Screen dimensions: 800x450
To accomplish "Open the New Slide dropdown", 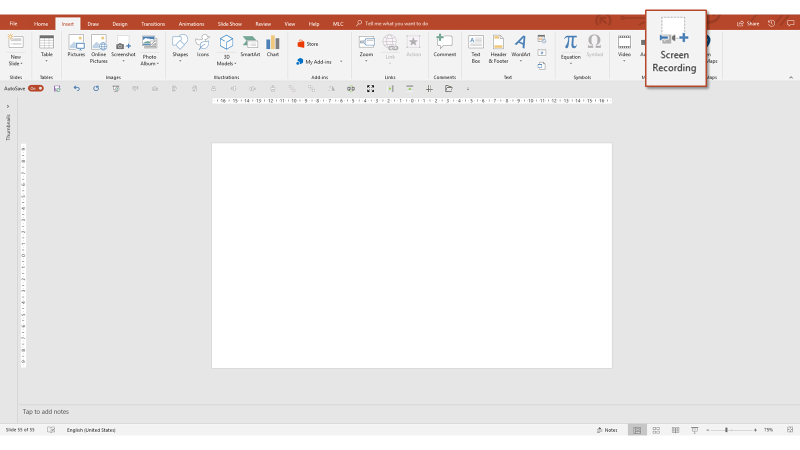I will (16, 60).
